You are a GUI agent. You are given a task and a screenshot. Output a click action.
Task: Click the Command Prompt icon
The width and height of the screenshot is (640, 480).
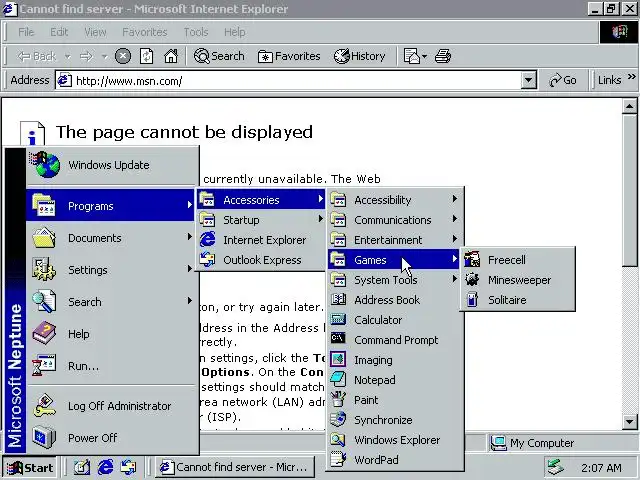click(338, 339)
